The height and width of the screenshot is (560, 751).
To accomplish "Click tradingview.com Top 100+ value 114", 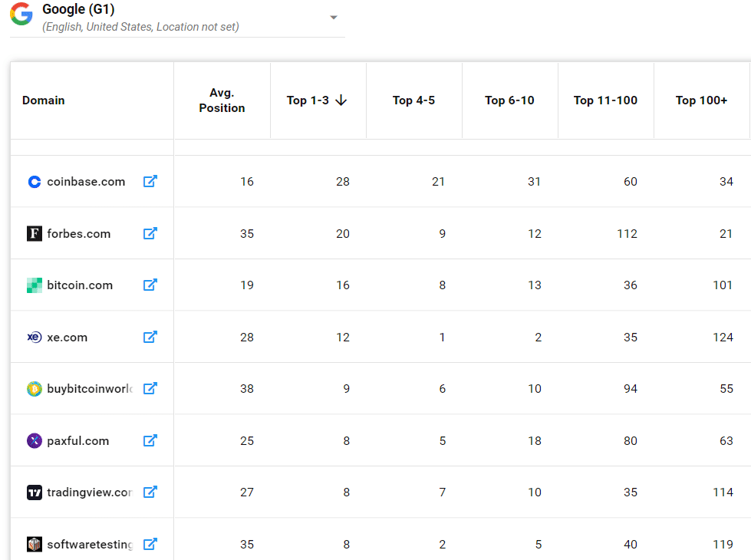I will 723,492.
